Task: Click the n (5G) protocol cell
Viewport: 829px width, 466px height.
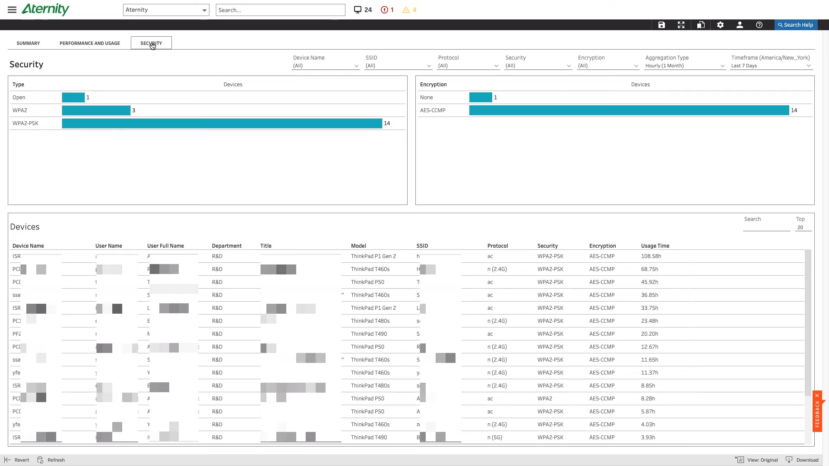Action: (495, 437)
